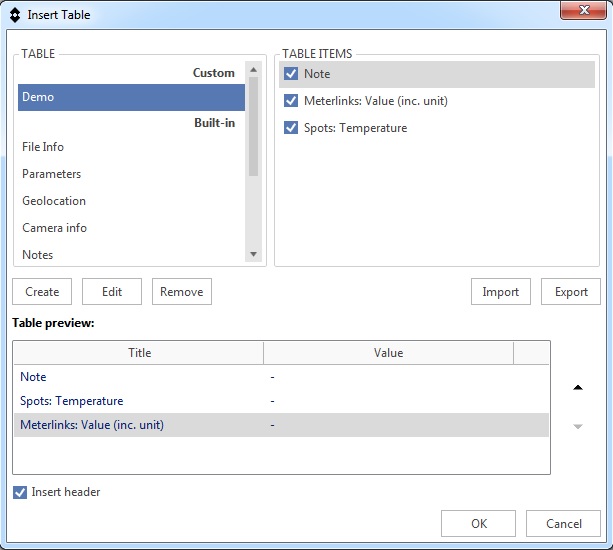613x550 pixels.
Task: Click the move down arrow icon
Action: tap(577, 427)
